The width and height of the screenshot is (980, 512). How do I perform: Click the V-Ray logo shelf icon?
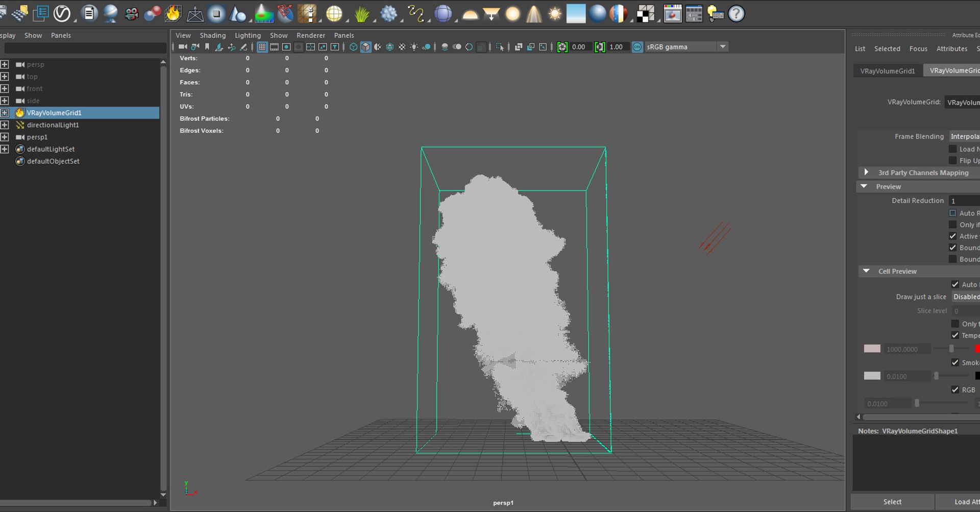62,14
